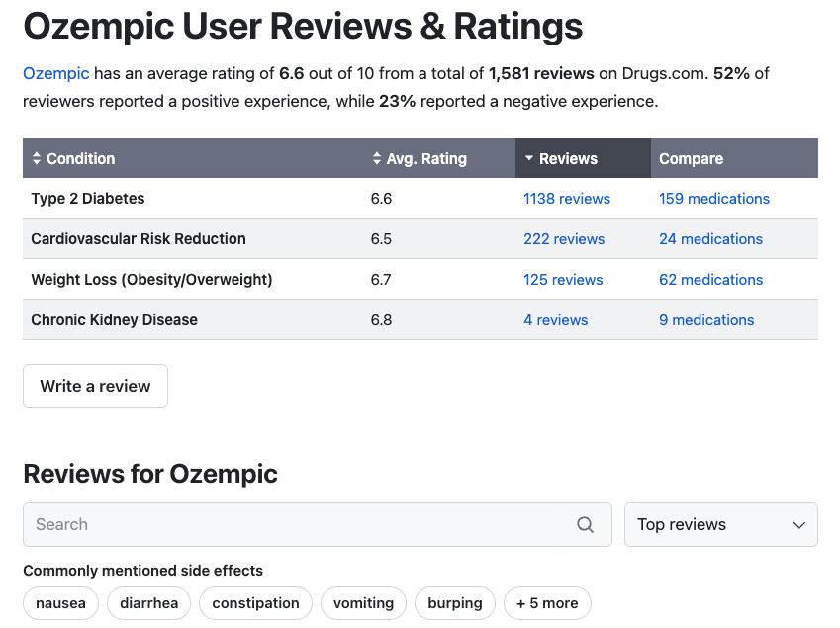This screenshot has width=840, height=628.
Task: Open 1138 reviews for Type 2 Diabetes
Action: point(567,199)
